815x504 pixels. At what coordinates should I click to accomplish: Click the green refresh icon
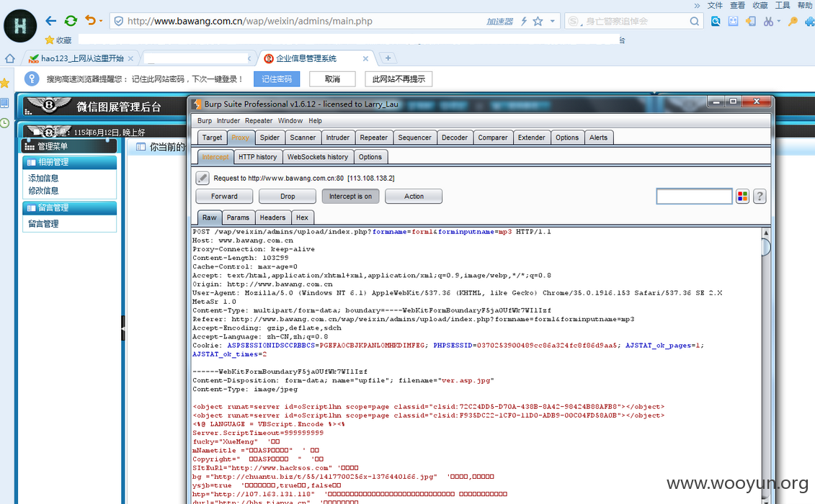point(71,21)
